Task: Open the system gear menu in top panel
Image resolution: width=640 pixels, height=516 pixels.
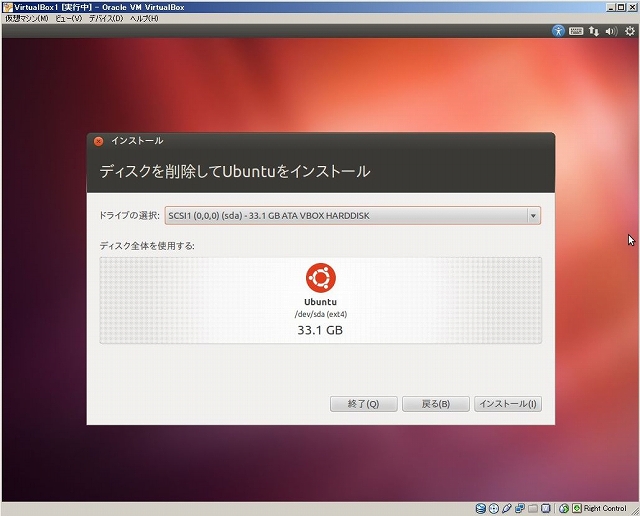Action: tap(630, 31)
